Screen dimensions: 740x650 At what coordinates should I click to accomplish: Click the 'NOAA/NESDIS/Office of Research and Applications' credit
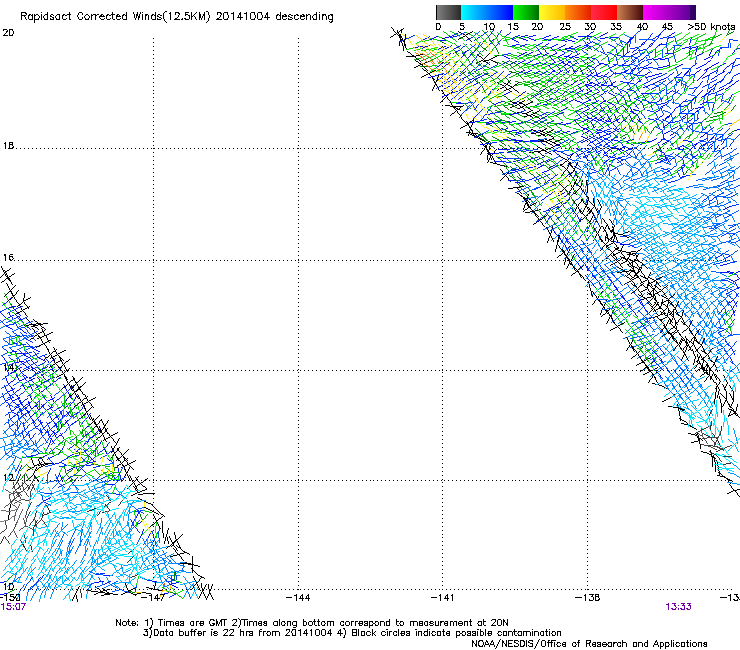(x=589, y=644)
